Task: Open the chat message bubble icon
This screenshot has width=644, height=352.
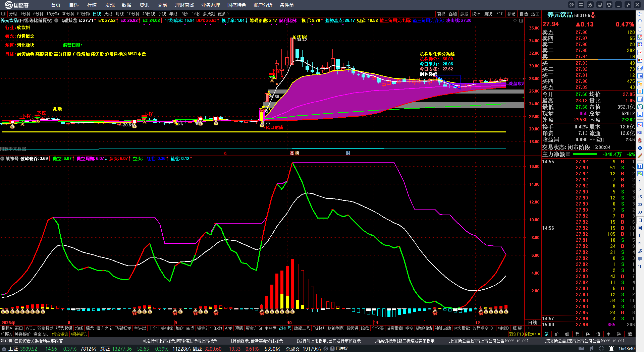Action: (x=572, y=5)
